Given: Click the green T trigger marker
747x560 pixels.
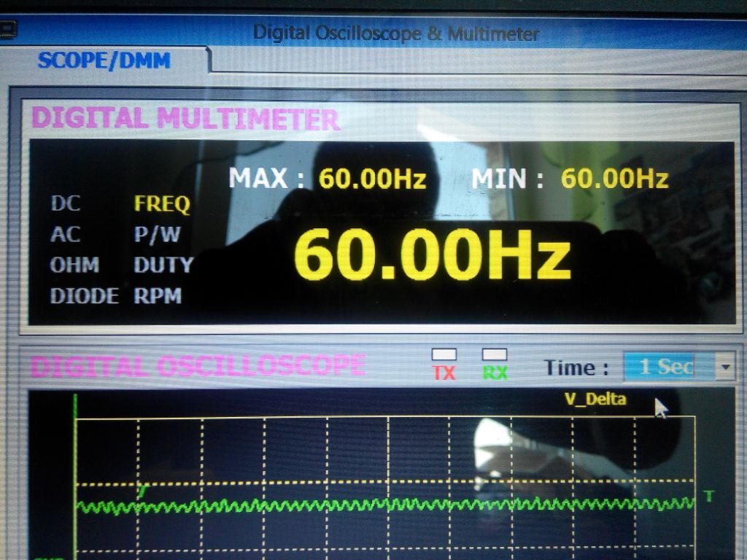Looking at the screenshot, I should click(708, 496).
